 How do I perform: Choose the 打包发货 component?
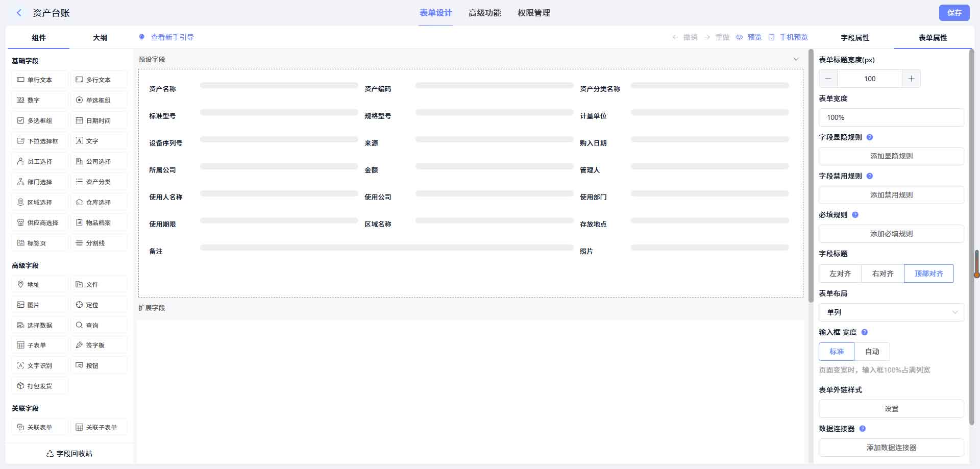(40, 386)
